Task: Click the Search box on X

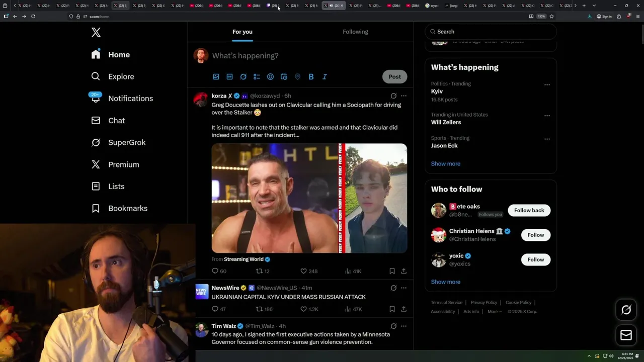Action: (x=491, y=32)
